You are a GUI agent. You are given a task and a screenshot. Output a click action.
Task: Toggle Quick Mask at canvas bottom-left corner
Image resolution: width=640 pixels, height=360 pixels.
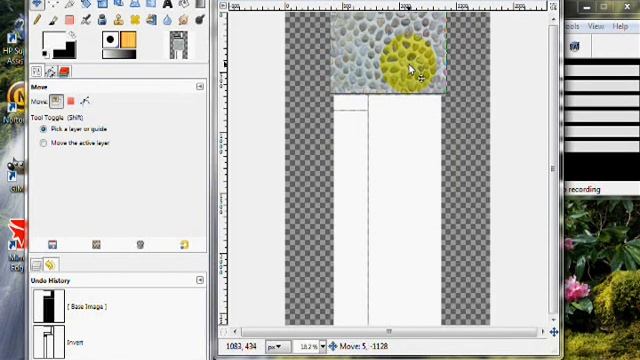(224, 331)
